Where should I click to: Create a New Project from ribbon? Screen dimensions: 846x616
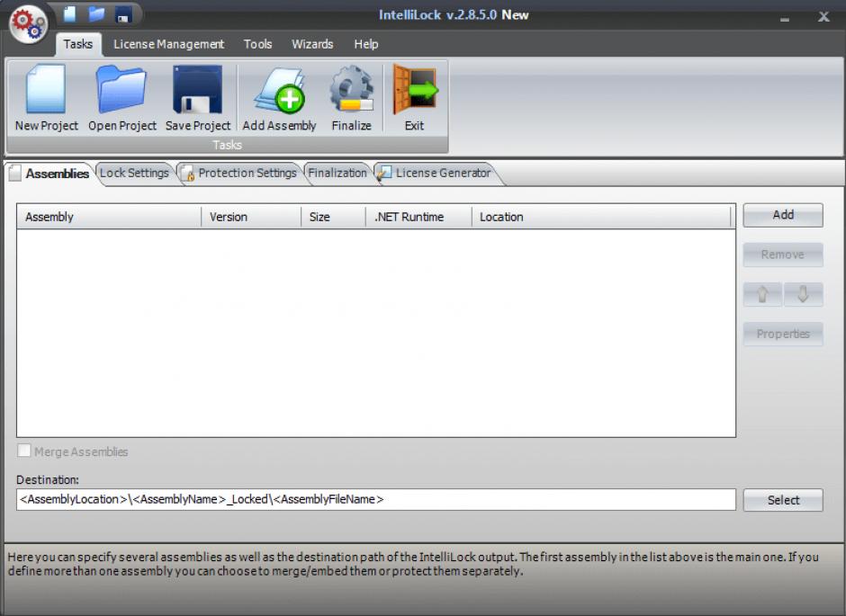click(47, 97)
